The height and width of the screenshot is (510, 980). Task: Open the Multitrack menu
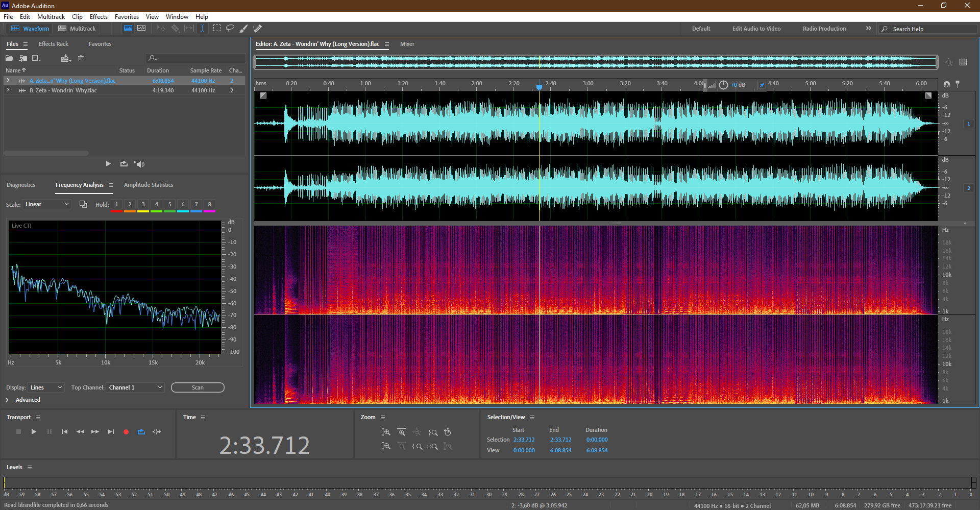click(51, 17)
